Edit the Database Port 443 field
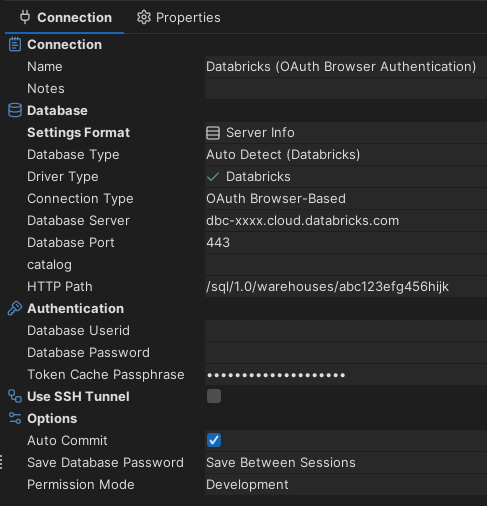This screenshot has height=506, width=487. (x=346, y=243)
